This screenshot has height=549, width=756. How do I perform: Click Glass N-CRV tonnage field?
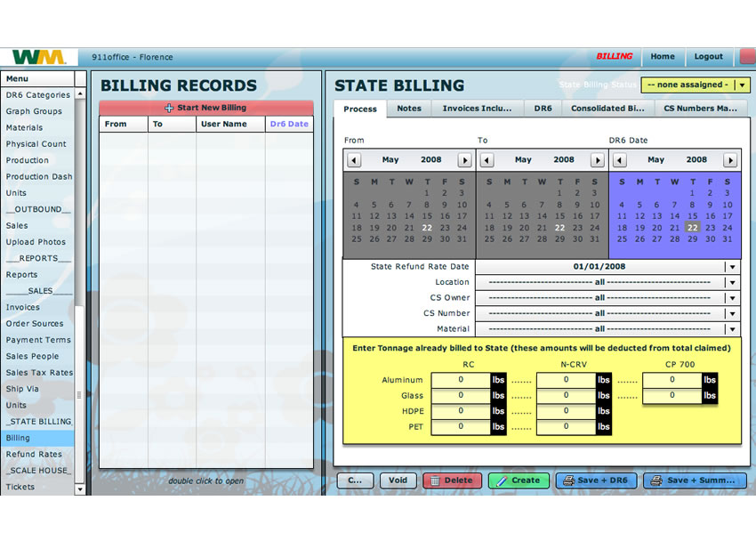pos(566,396)
